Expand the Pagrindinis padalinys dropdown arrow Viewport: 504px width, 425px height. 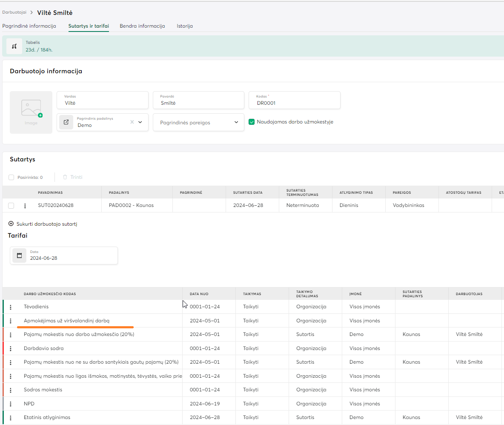(140, 122)
